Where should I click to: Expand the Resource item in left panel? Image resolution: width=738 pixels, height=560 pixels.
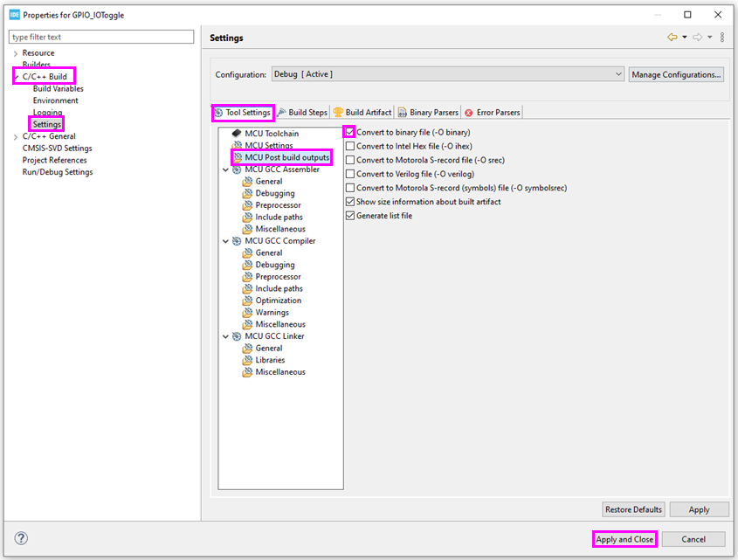[16, 52]
